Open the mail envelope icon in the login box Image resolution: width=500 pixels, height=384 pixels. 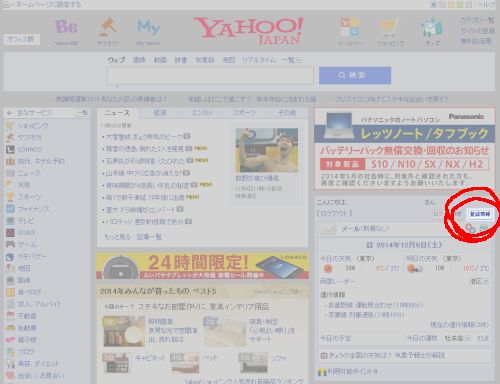point(328,229)
